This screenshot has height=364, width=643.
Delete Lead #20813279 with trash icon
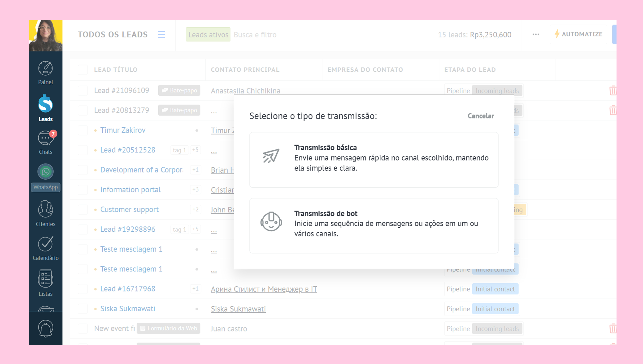(613, 110)
